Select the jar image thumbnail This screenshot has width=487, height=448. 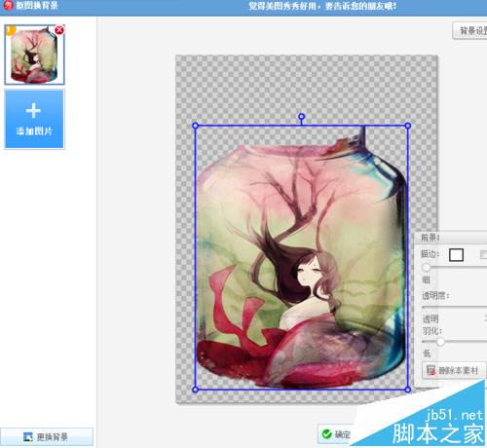[x=34, y=55]
